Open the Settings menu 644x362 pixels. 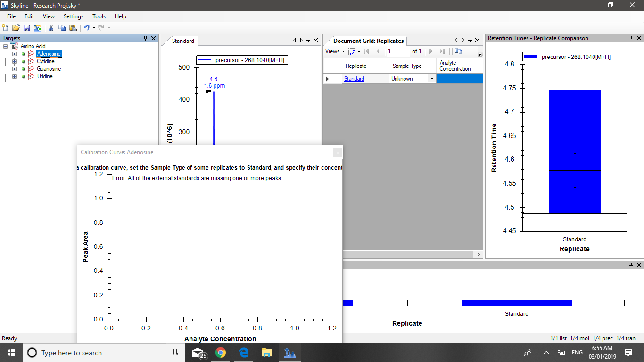(x=73, y=16)
